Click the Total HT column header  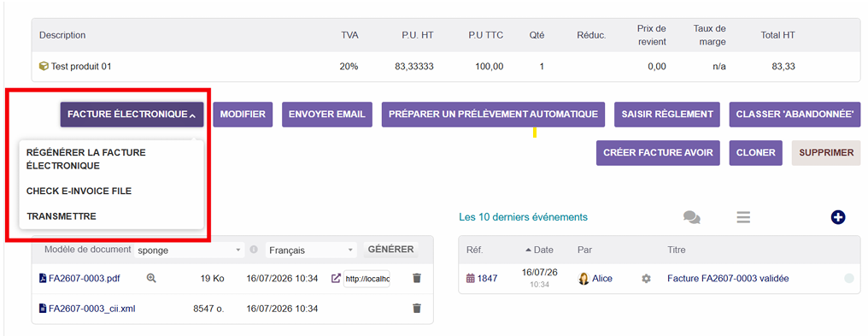(777, 35)
